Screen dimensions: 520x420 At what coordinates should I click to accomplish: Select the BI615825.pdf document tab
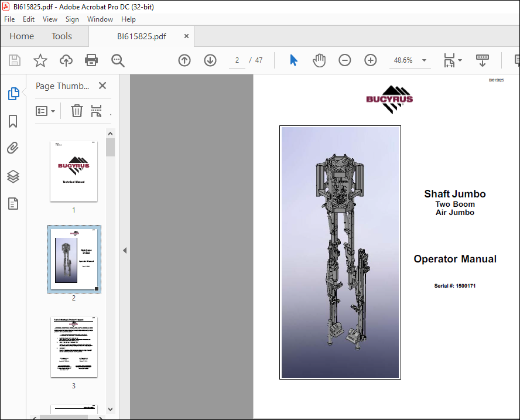[x=142, y=36]
